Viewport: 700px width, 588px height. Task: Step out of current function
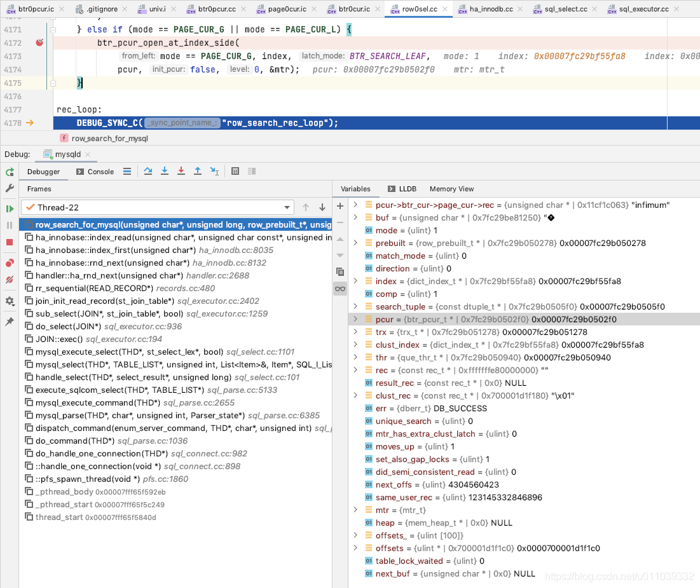[198, 172]
